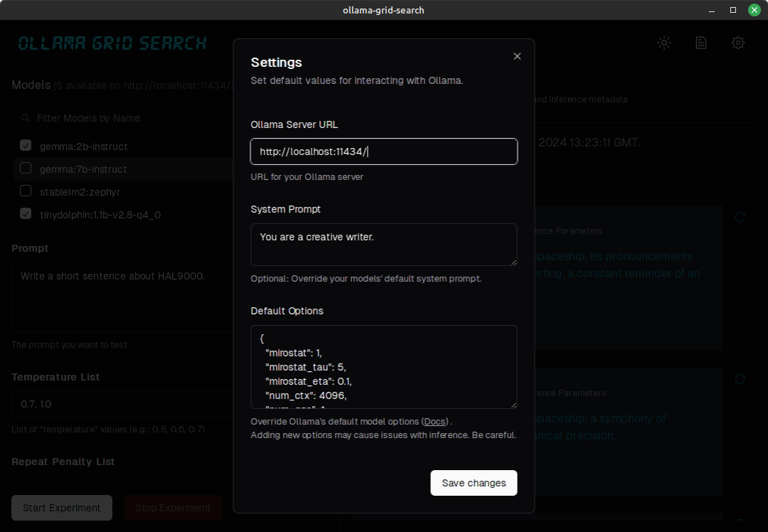768x532 pixels.
Task: Click the Stop Experiment button
Action: (x=173, y=508)
